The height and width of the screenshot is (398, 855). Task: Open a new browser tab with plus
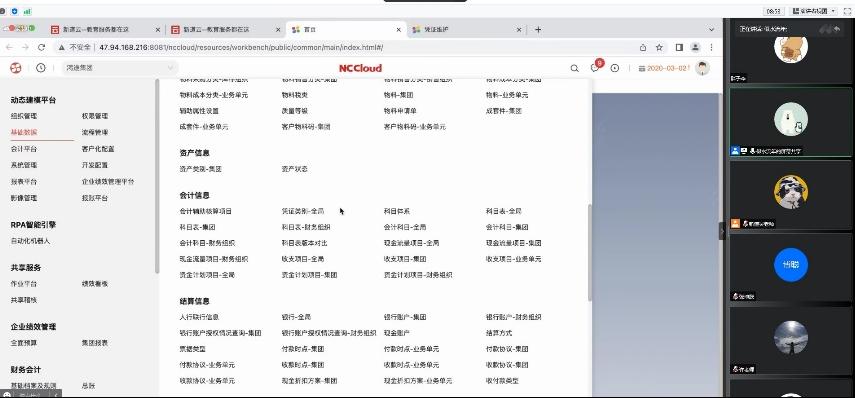pyautogui.click(x=538, y=29)
